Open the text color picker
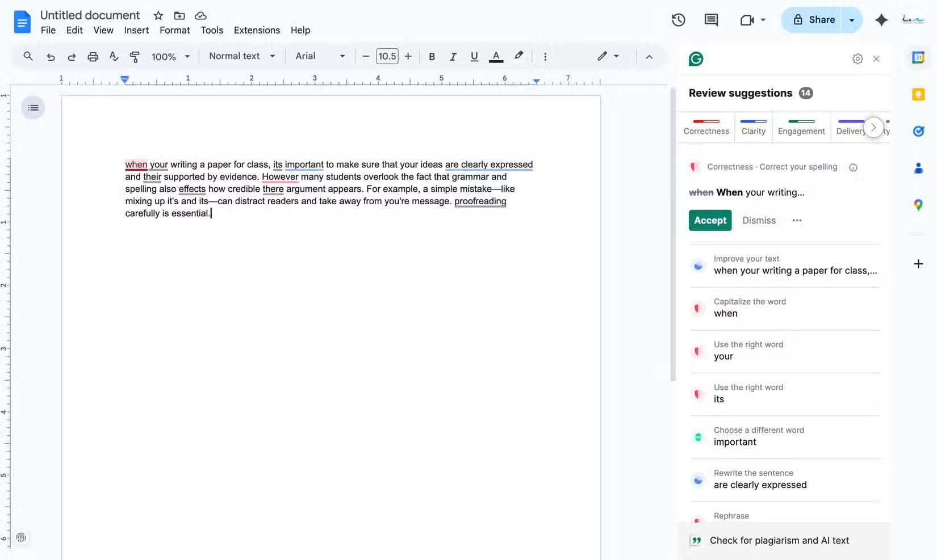 (495, 56)
